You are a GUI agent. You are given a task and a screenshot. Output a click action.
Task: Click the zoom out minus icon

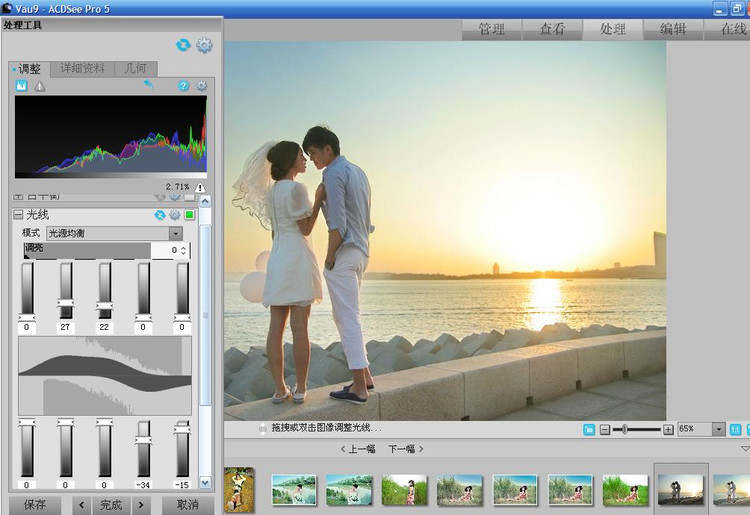click(604, 429)
